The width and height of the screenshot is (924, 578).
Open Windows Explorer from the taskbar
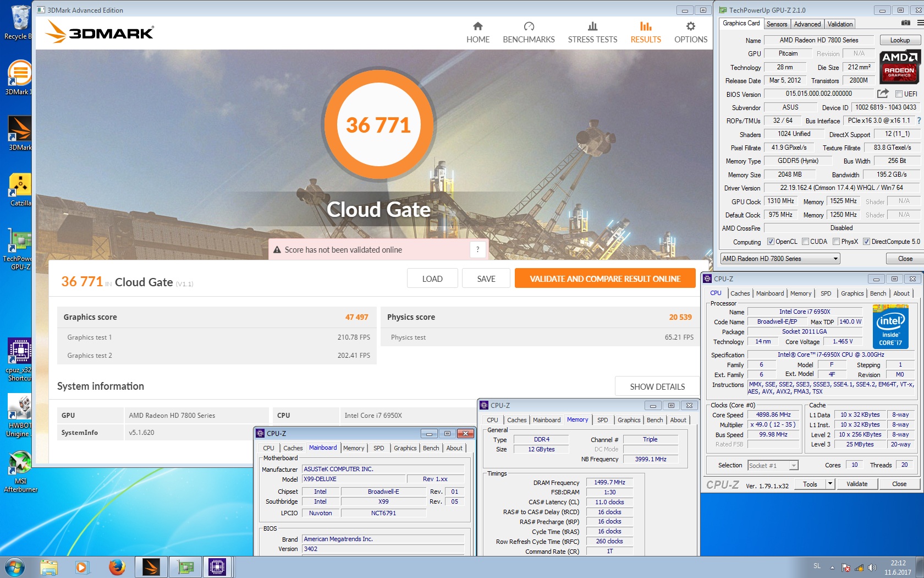pyautogui.click(x=49, y=567)
